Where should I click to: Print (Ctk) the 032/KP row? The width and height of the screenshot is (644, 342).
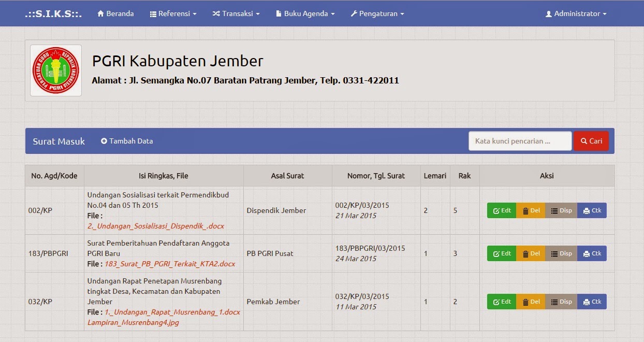592,302
